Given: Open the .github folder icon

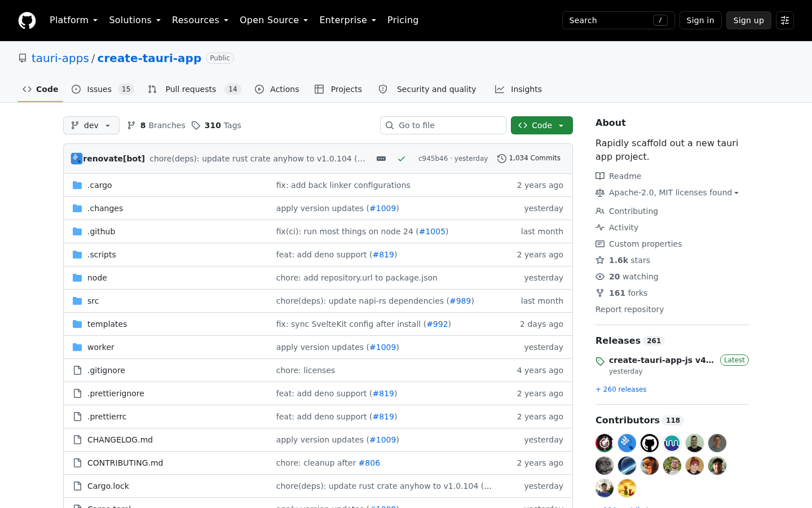Looking at the screenshot, I should point(77,231).
